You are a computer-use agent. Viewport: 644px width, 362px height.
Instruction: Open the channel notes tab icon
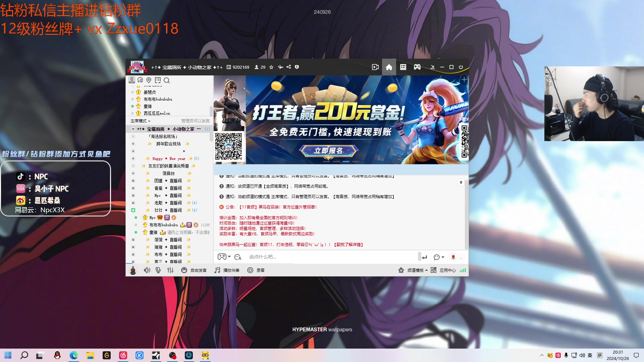(x=158, y=80)
